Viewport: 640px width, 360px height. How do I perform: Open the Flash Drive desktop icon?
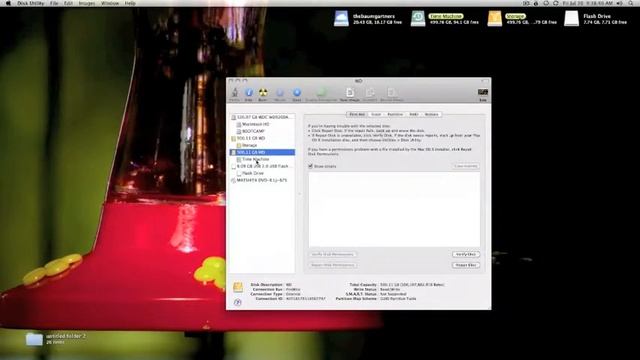tap(571, 19)
